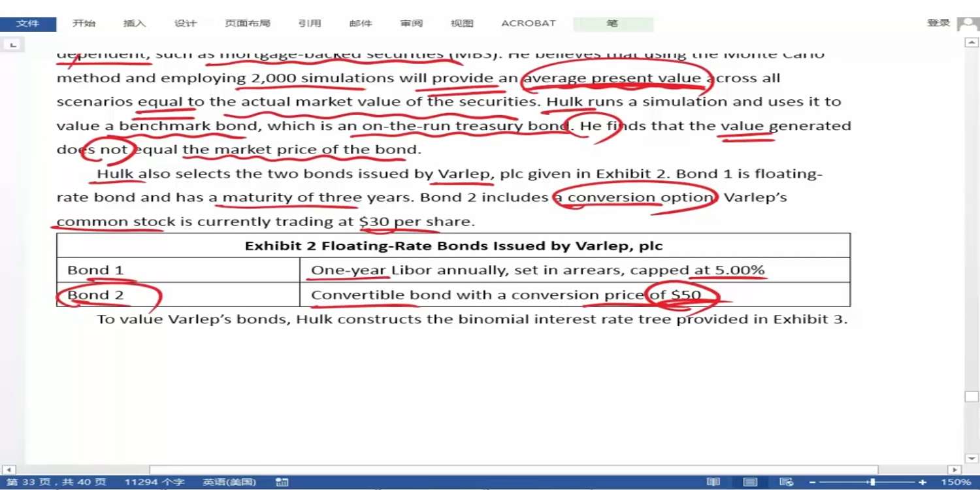Switch to Read Mode view
980x490 pixels.
(713, 482)
